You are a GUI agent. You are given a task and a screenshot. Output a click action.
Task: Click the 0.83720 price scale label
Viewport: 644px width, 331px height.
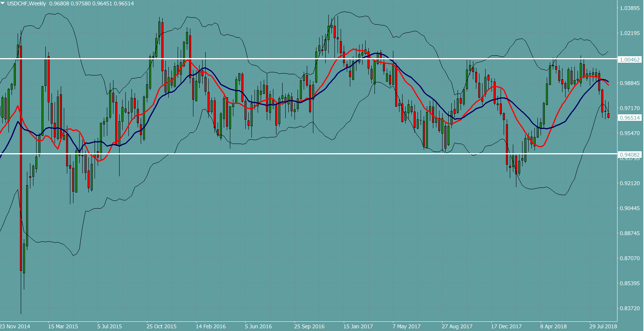point(630,308)
